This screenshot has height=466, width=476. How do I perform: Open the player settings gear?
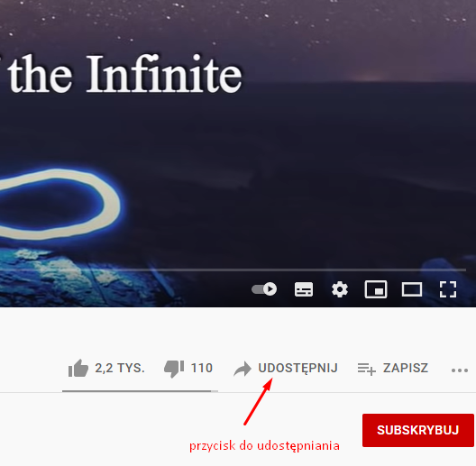click(x=340, y=289)
